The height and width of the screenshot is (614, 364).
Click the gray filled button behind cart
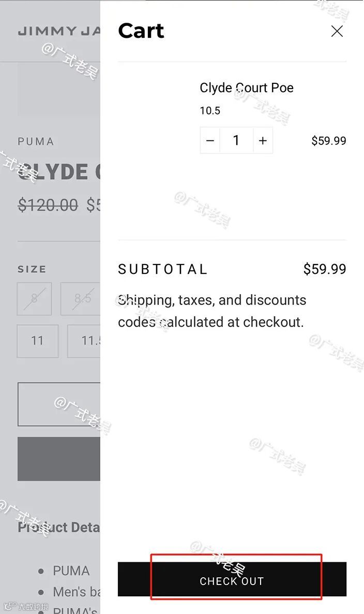point(59,459)
